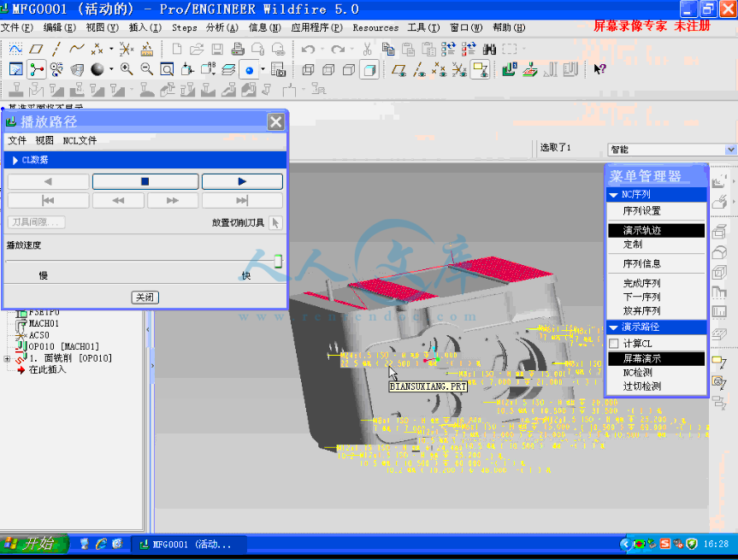Close the 播放路径 dialog
This screenshot has height=560, width=738.
276,122
